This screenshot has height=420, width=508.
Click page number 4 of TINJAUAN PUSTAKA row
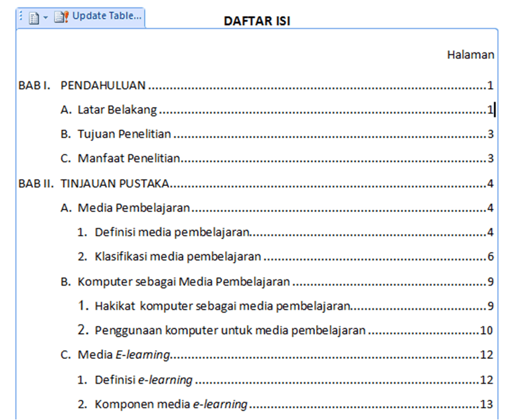(x=491, y=184)
